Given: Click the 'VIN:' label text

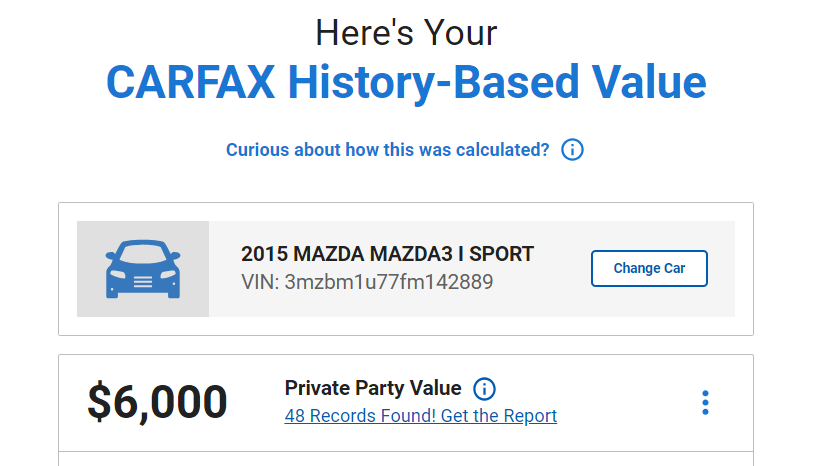Looking at the screenshot, I should (260, 282).
